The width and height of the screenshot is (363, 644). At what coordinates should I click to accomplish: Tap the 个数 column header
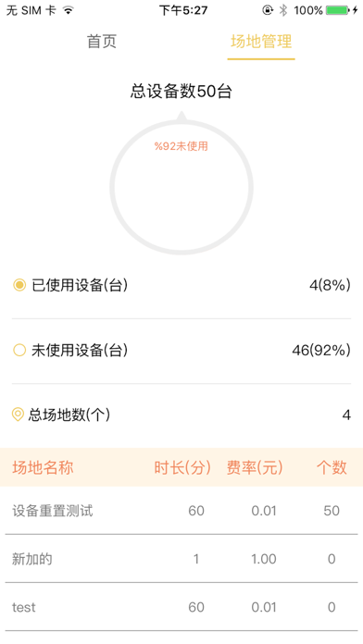(332, 467)
